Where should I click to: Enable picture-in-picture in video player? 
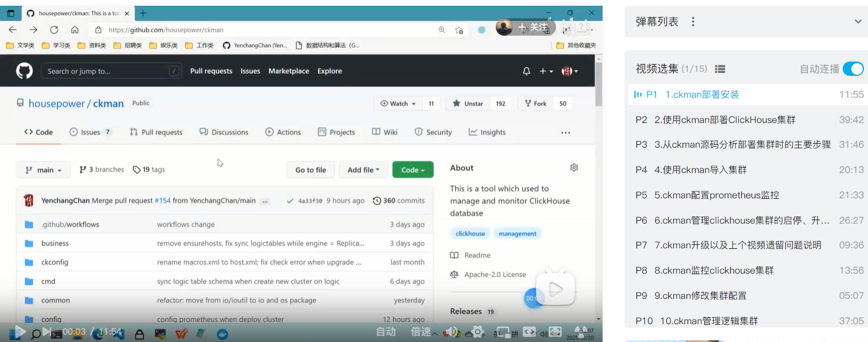pos(503,332)
